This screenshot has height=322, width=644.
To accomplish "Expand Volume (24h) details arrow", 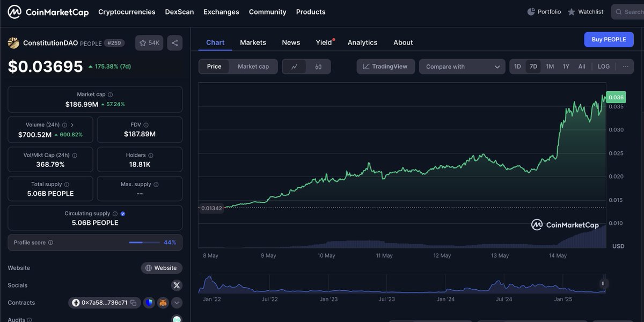I will (72, 125).
